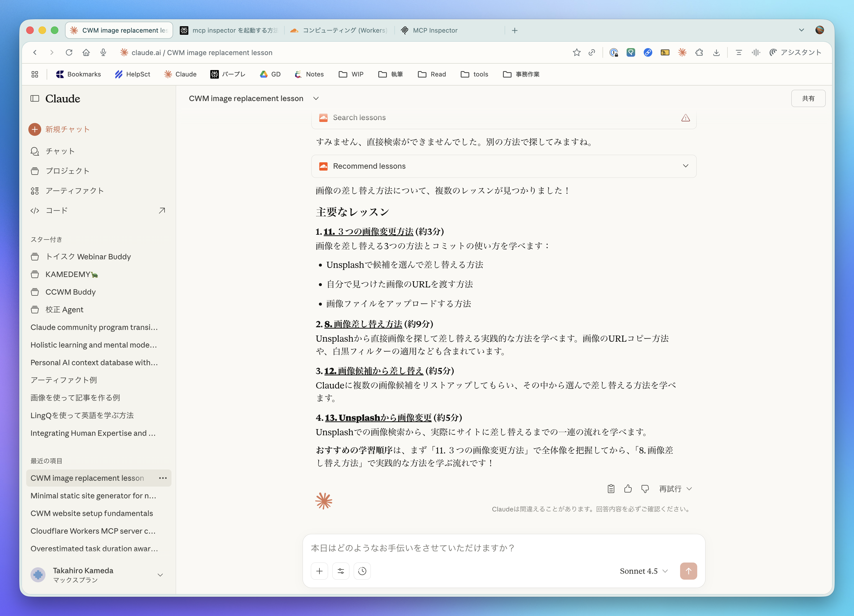The height and width of the screenshot is (616, 854).
Task: Open the Sonnet 4.5 model selector
Action: point(643,571)
